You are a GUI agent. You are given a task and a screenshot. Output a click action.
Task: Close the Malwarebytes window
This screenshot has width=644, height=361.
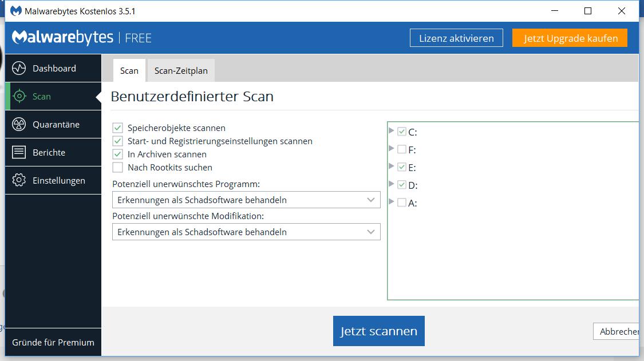click(622, 11)
